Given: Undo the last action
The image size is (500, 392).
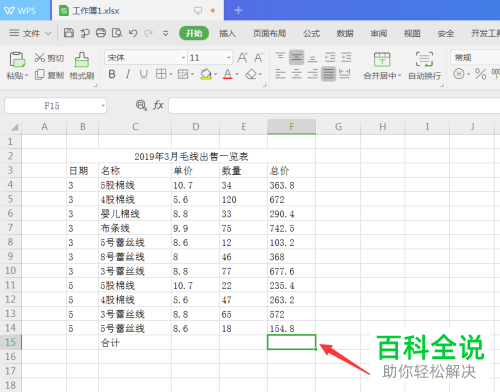Looking at the screenshot, I should (x=133, y=33).
